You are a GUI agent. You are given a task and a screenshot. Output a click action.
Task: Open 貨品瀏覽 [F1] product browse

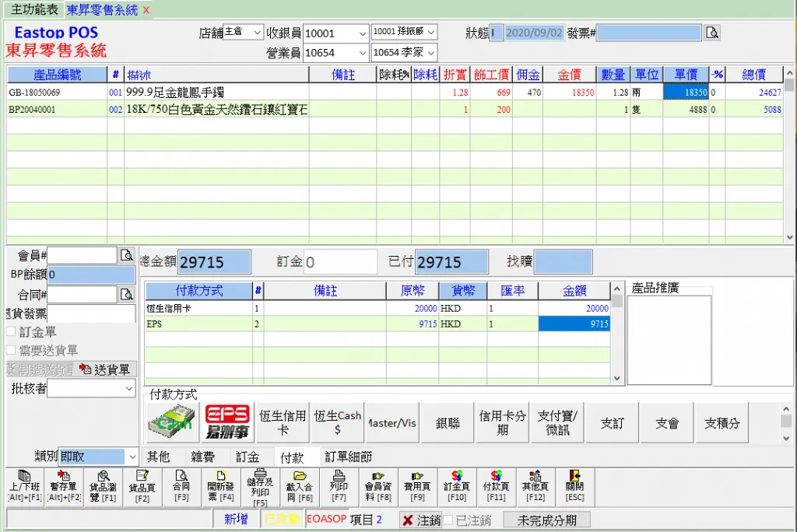(x=103, y=486)
